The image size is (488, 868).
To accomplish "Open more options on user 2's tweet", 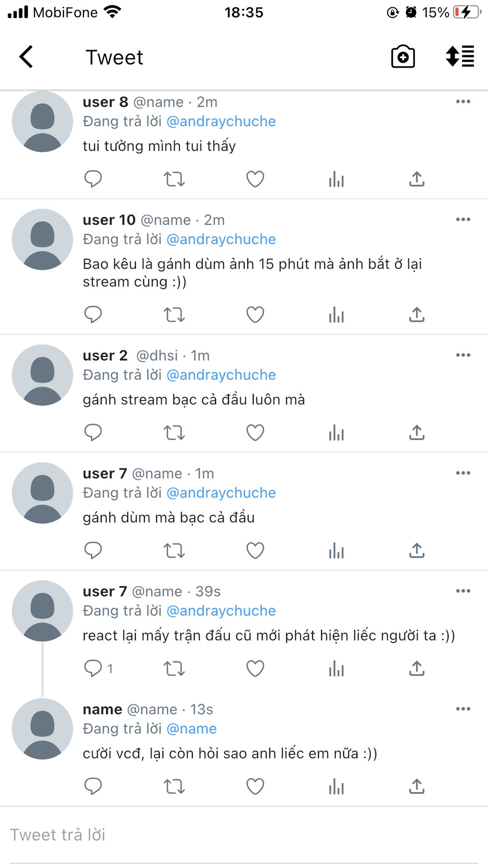I will click(463, 355).
